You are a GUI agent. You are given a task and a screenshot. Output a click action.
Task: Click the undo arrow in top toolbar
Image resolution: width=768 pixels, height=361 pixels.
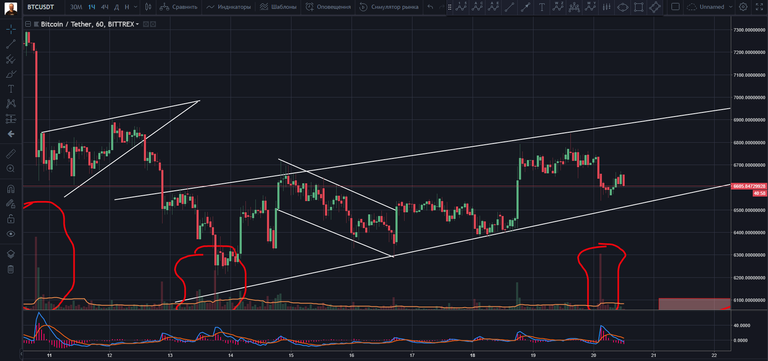pyautogui.click(x=430, y=7)
